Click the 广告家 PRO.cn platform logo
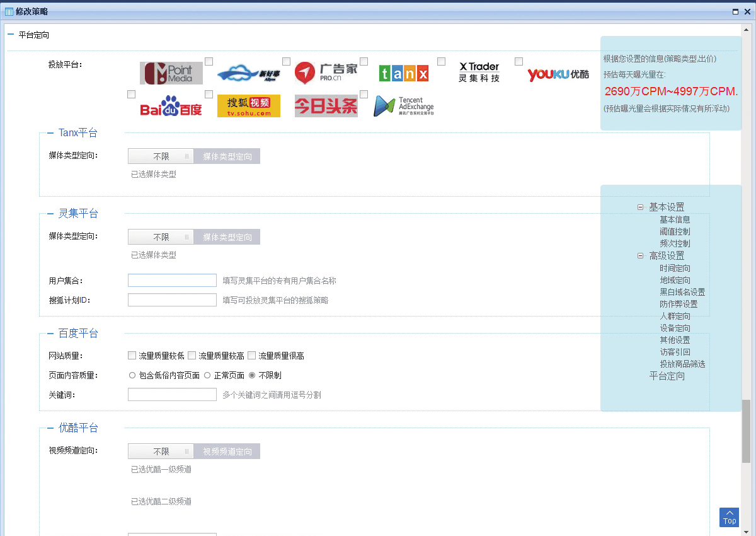This screenshot has width=756, height=536. tap(326, 73)
